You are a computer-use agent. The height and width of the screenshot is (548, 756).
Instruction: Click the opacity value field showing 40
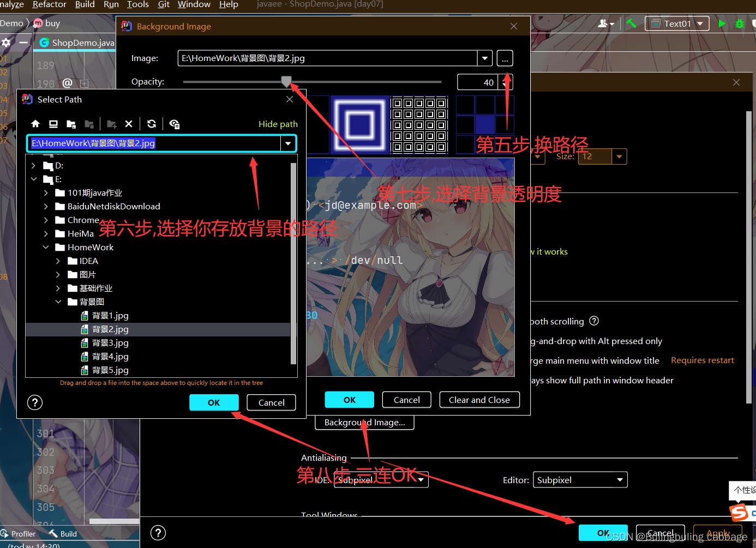click(477, 82)
